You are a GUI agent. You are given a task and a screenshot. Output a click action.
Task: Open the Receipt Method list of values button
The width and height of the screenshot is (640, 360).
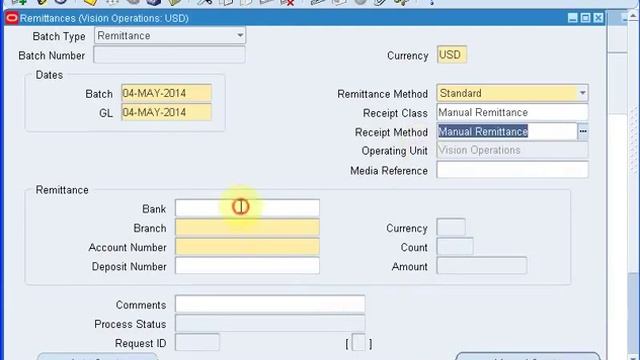[583, 131]
